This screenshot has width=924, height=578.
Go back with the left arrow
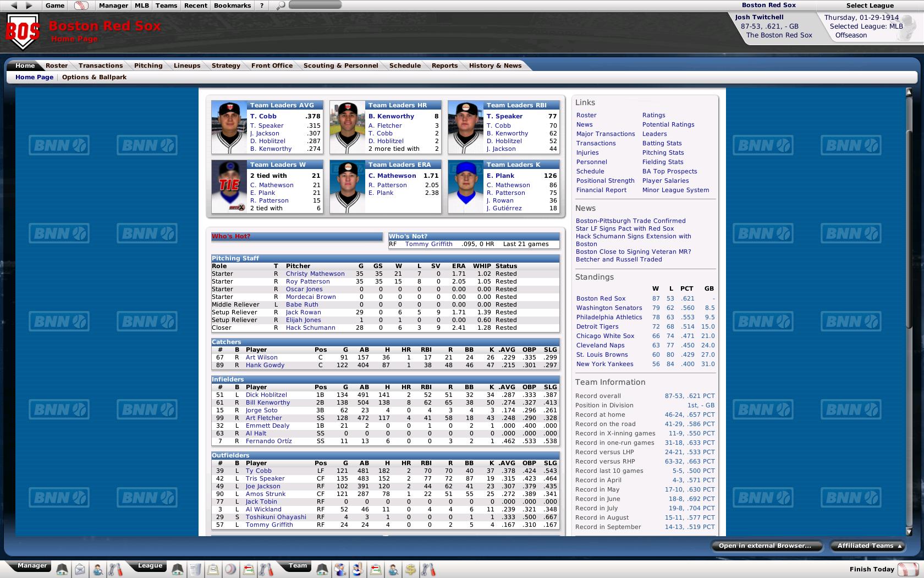14,6
